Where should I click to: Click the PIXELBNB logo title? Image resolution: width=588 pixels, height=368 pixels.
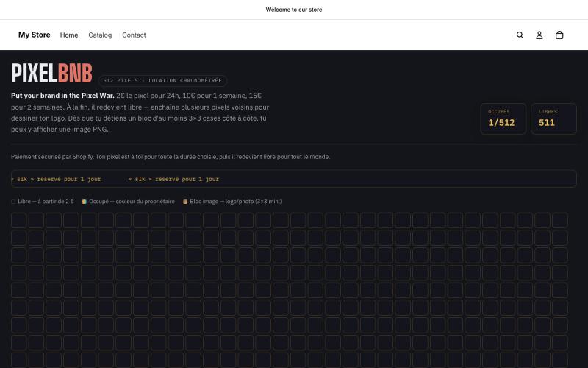coord(51,73)
